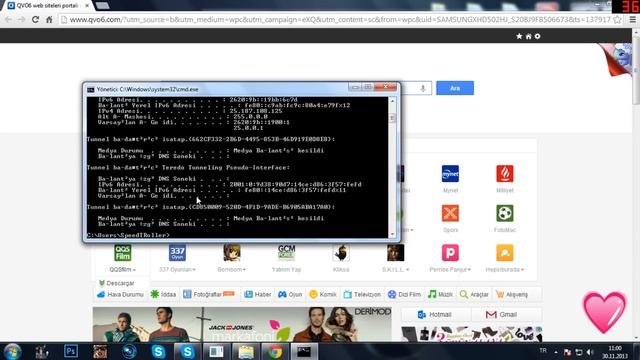Image resolution: width=640 pixels, height=360 pixels.
Task: Switch to cmd via taskbar icon
Action: [304, 351]
